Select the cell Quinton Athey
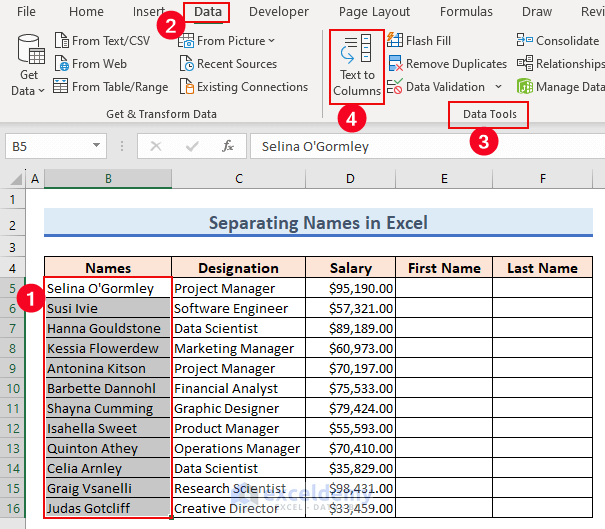Screen dimensions: 605x529 108,448
